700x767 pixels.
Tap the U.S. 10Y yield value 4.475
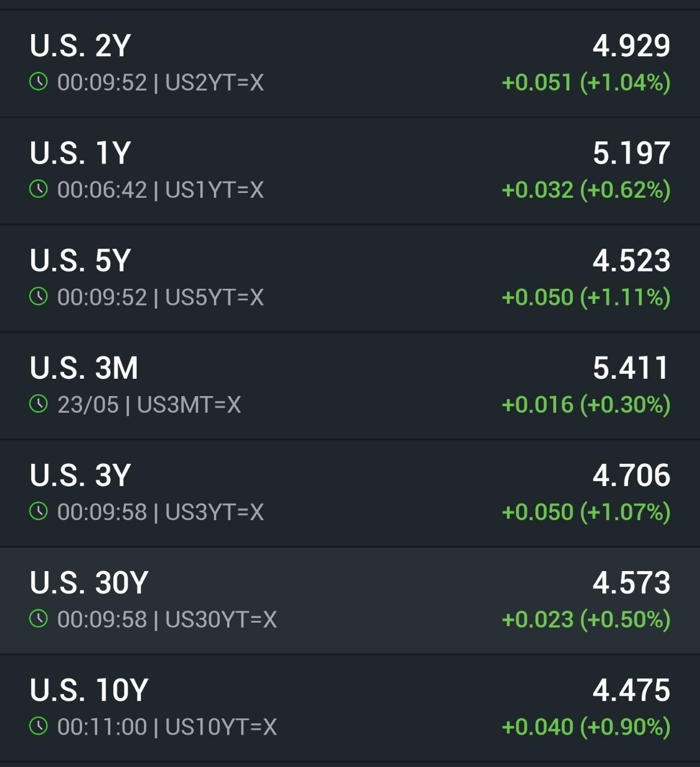coord(631,690)
